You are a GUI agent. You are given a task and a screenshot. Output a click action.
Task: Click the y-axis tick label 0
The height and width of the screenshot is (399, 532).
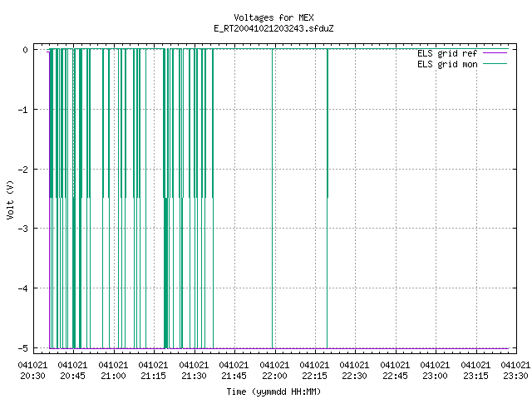pyautogui.click(x=26, y=50)
